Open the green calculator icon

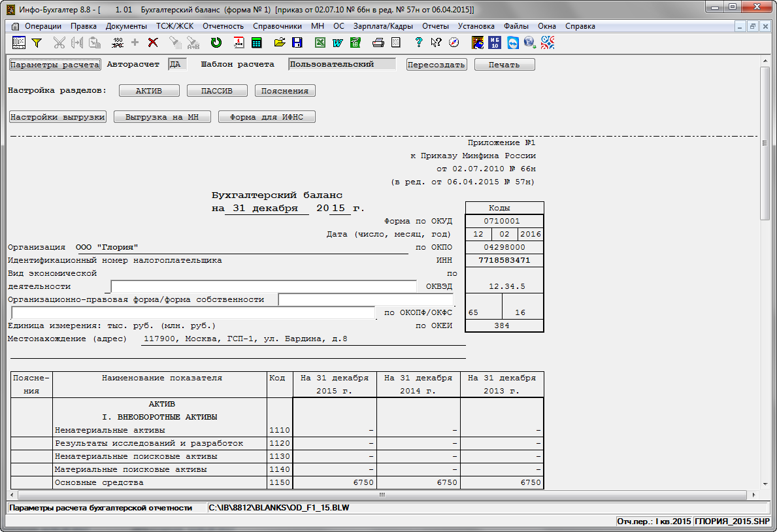tap(257, 42)
